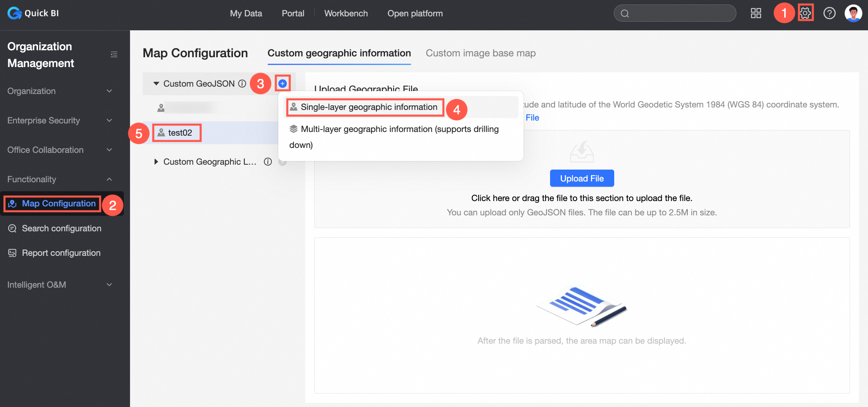The width and height of the screenshot is (868, 407).
Task: Click the Map Configuration sidebar icon
Action: [x=12, y=203]
